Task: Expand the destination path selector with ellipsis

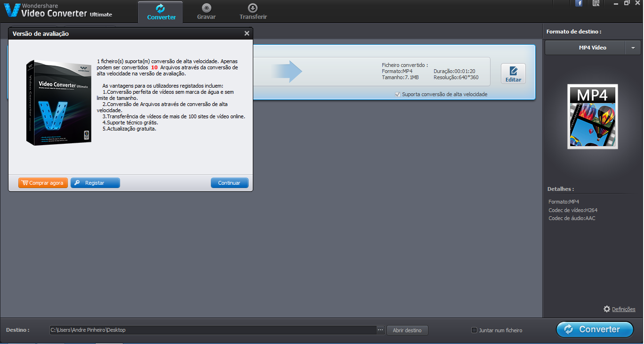Action: (x=380, y=330)
